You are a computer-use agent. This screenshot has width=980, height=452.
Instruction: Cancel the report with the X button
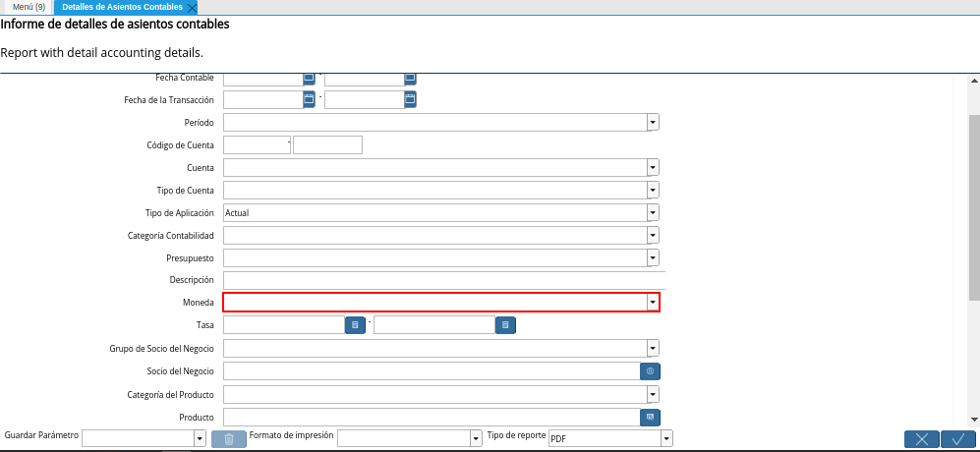point(922,439)
